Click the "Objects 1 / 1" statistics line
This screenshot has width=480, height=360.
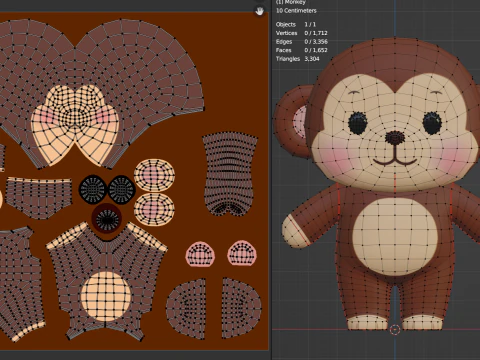(296, 24)
